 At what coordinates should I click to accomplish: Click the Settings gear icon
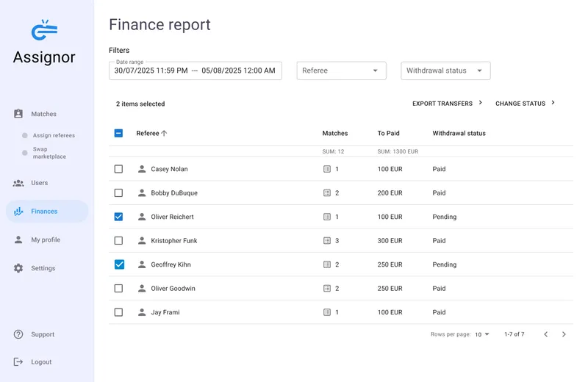coord(18,268)
